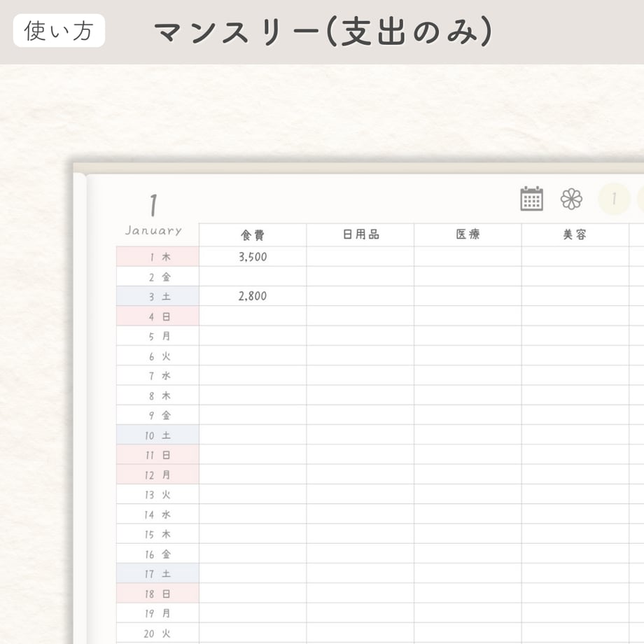Select date row 20 火
Image resolution: width=644 pixels, height=644 pixels.
[157, 633]
